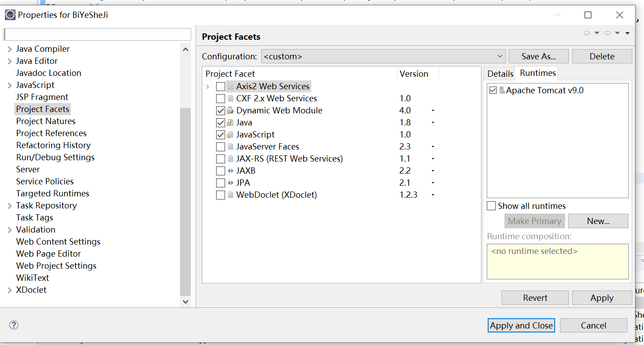Image resolution: width=644 pixels, height=345 pixels.
Task: Select Targeted Runtimes in the properties tree
Action: (x=53, y=193)
